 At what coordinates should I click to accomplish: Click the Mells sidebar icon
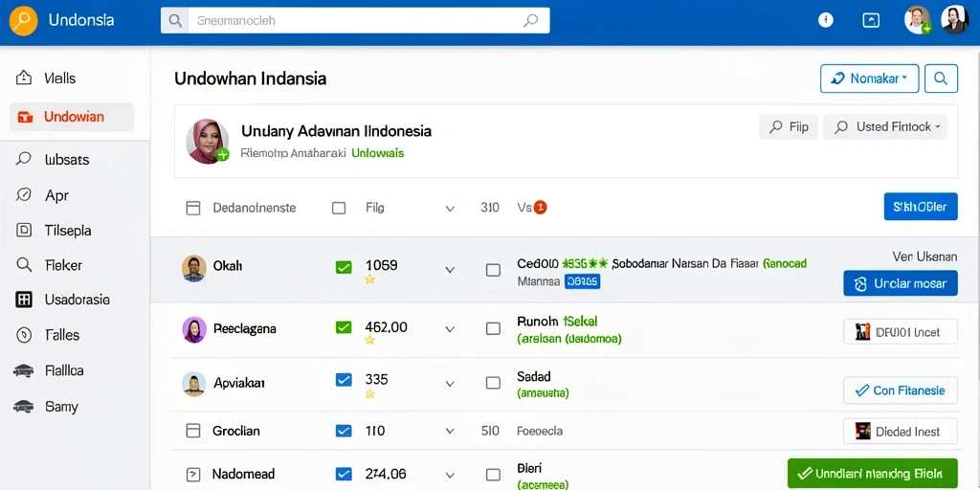point(23,78)
